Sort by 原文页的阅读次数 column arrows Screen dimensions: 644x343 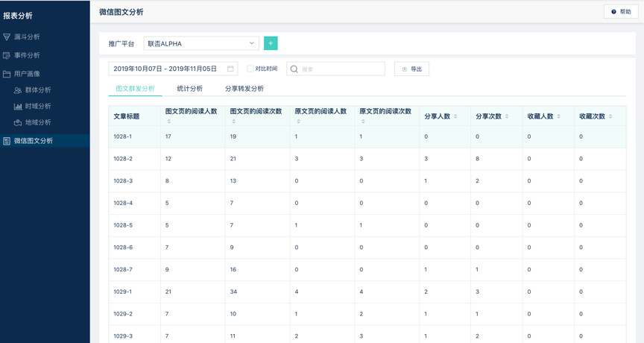(x=363, y=122)
